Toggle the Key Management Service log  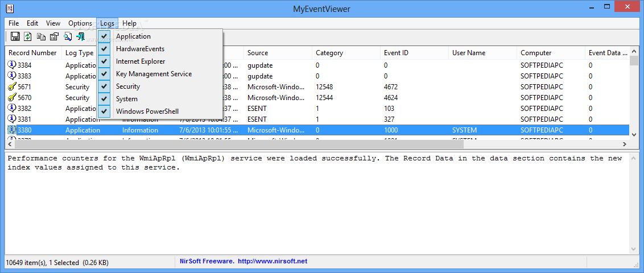160,74
